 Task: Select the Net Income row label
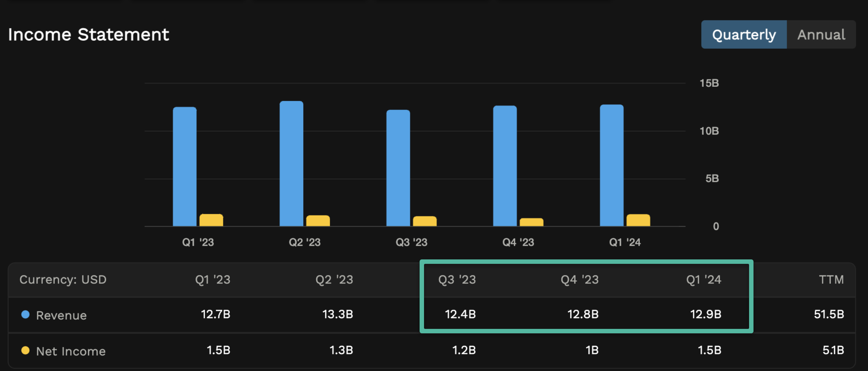click(70, 351)
